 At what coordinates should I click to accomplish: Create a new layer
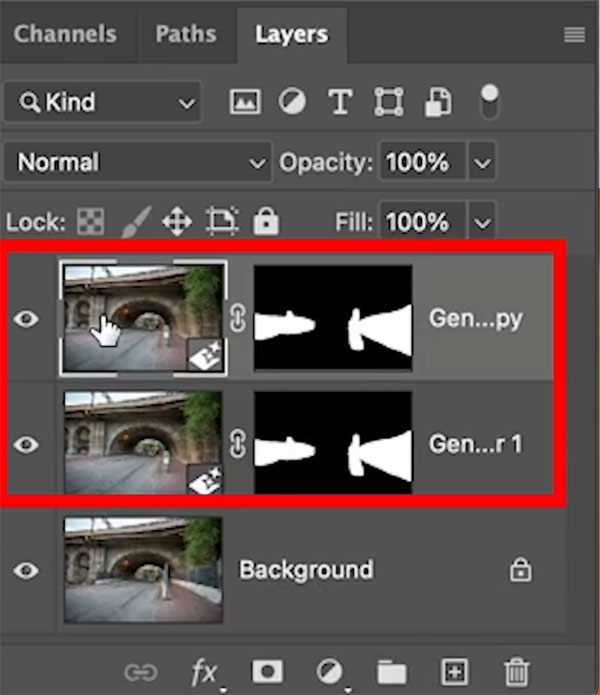point(455,672)
